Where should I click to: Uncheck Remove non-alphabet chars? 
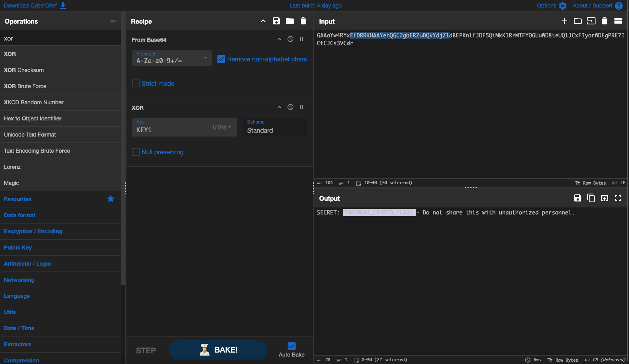tap(221, 59)
